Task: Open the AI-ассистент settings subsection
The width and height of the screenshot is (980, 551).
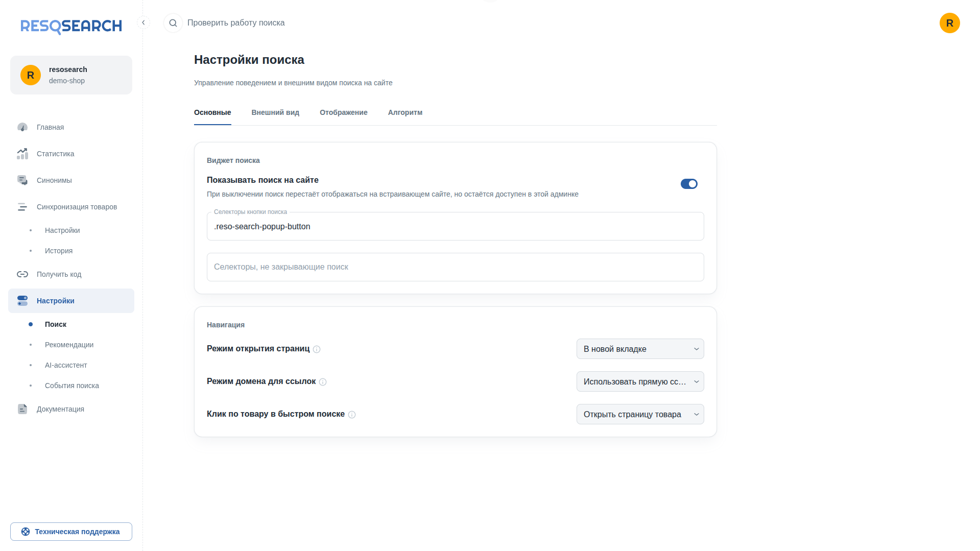Action: (71, 365)
